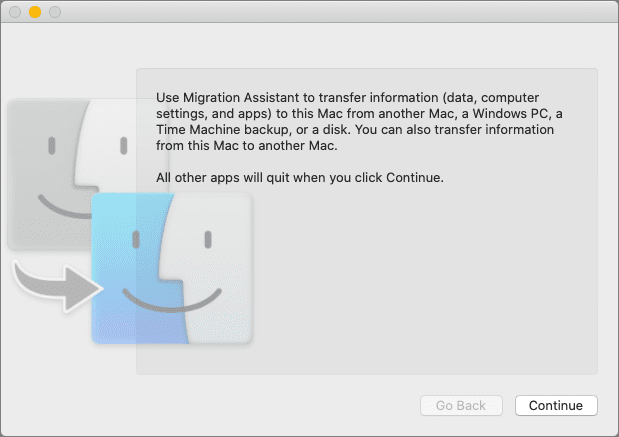Minimize window with the yellow button
The height and width of the screenshot is (437, 619).
[x=34, y=12]
